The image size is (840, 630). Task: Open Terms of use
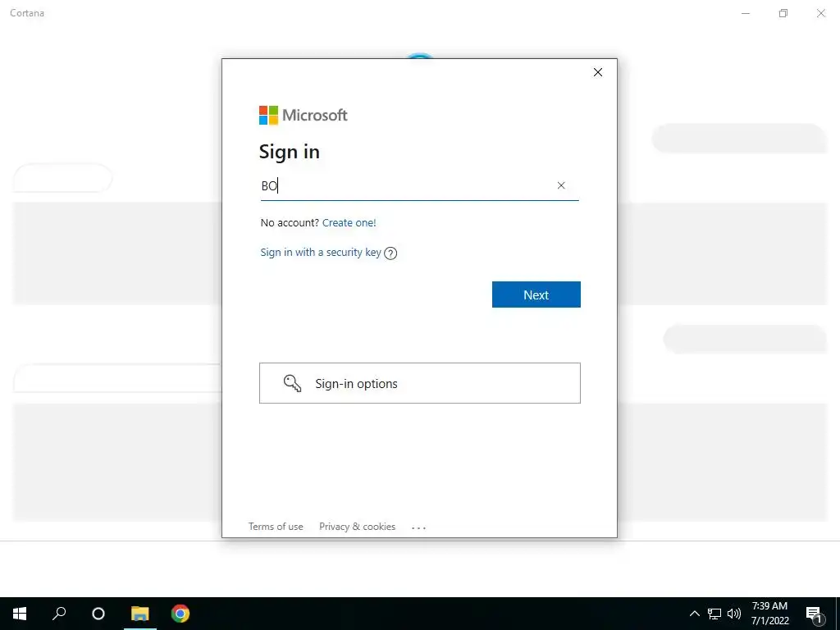click(276, 527)
